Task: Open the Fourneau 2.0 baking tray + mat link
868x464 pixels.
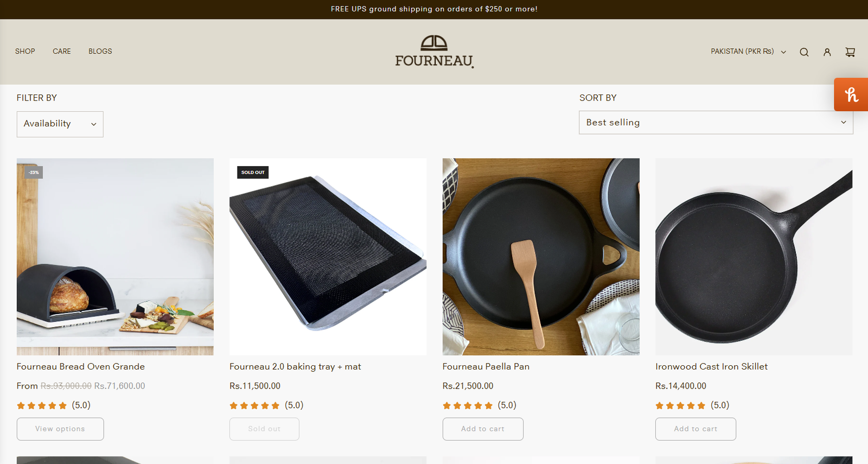Action: (x=295, y=367)
